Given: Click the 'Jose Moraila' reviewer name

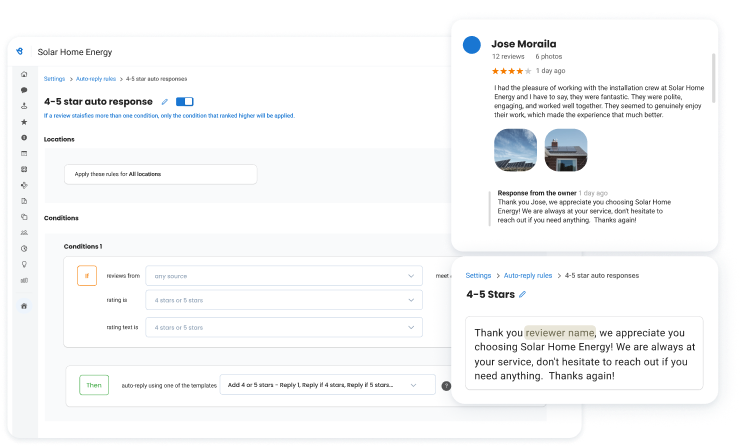Looking at the screenshot, I should (524, 44).
